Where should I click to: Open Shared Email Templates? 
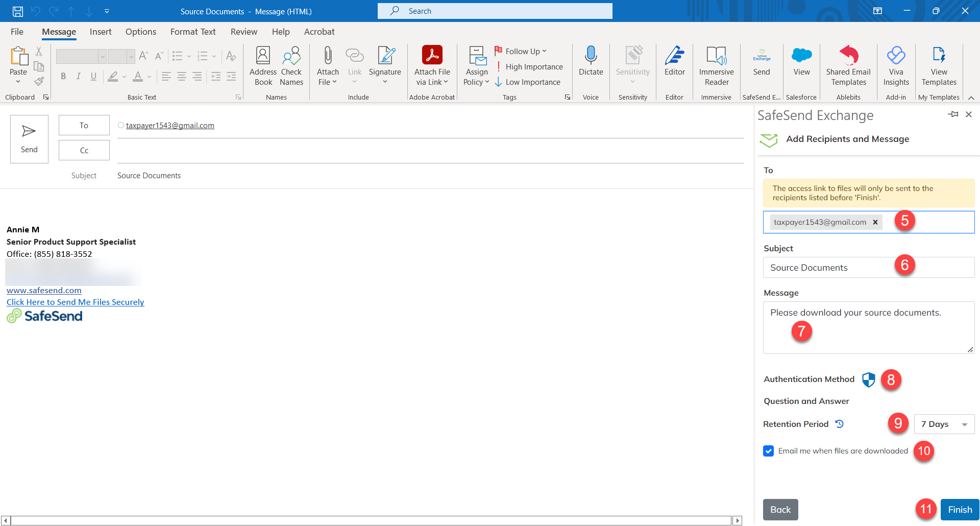pyautogui.click(x=848, y=65)
